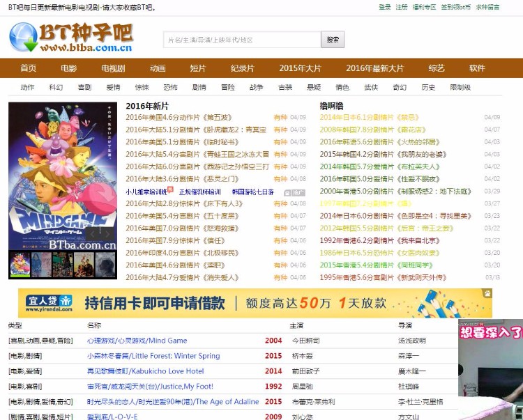
Task: Select first Mind Game carousel thumbnail
Action: (x=20, y=265)
